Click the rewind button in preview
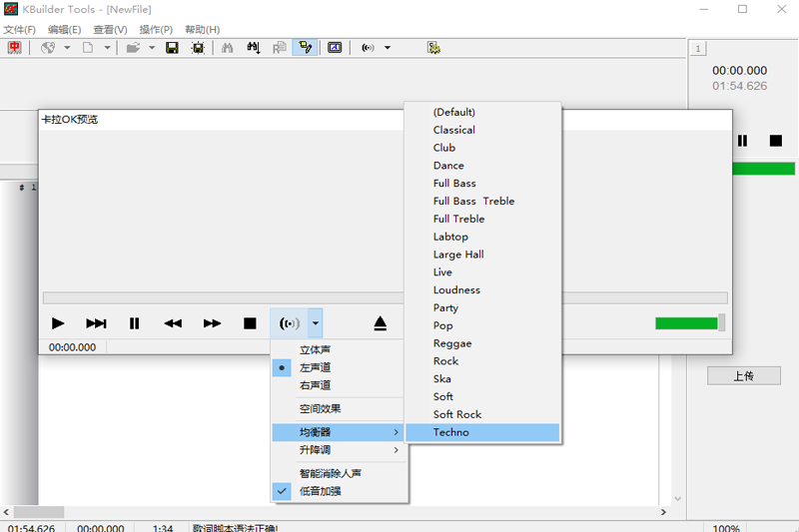 coord(173,323)
